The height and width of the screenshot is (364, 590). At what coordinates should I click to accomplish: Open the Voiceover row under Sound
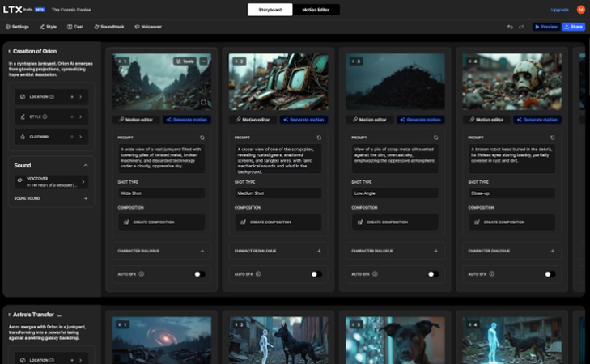pos(52,182)
